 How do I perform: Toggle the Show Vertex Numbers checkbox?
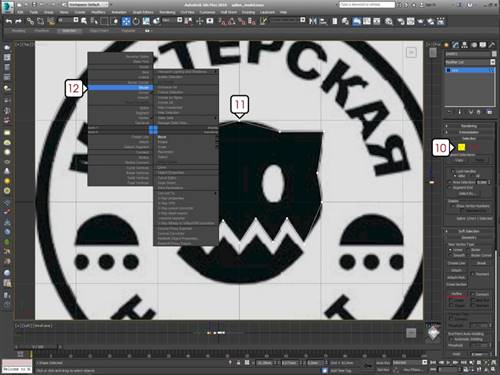452,206
